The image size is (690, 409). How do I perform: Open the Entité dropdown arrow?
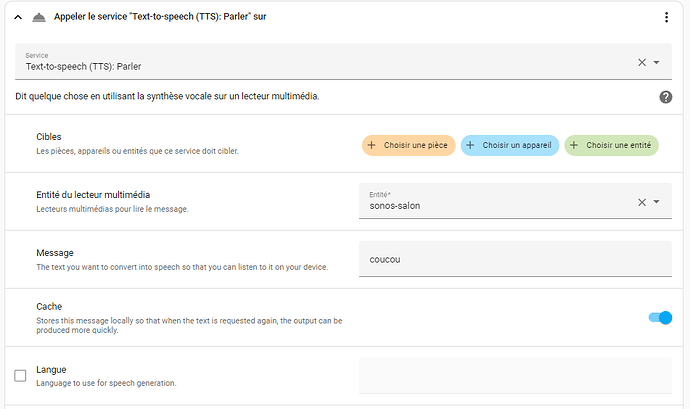pos(656,202)
